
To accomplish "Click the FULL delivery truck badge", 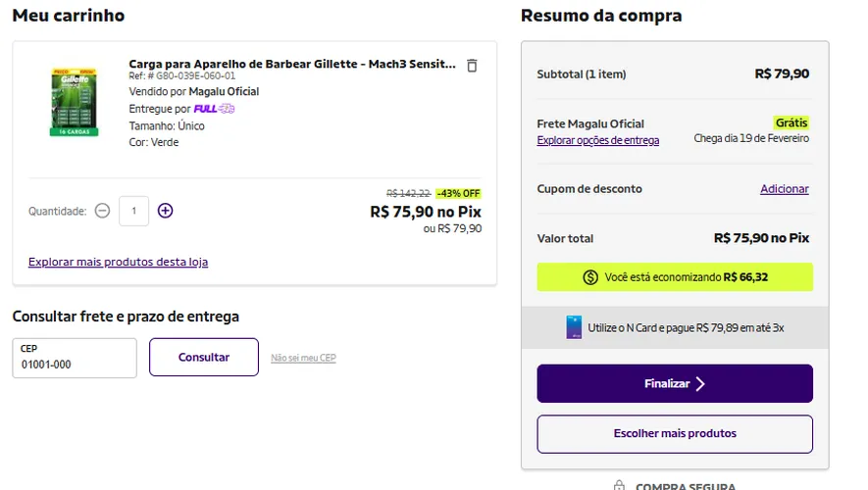I will pos(214,109).
